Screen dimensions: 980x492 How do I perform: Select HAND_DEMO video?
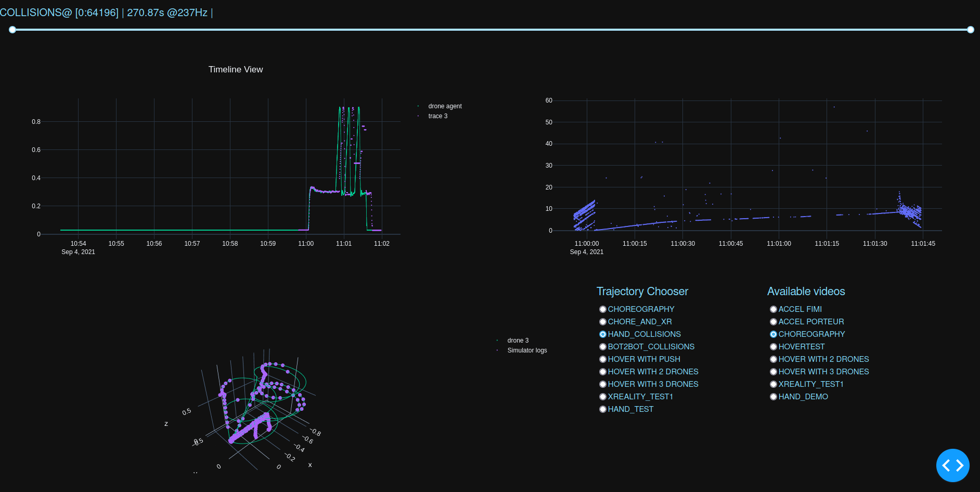[x=773, y=396]
